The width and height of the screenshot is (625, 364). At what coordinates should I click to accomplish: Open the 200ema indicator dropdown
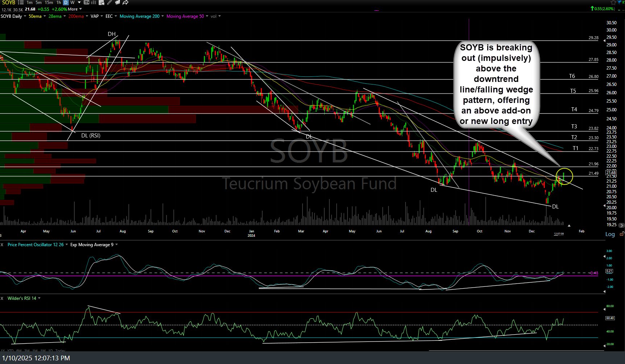pyautogui.click(x=87, y=16)
